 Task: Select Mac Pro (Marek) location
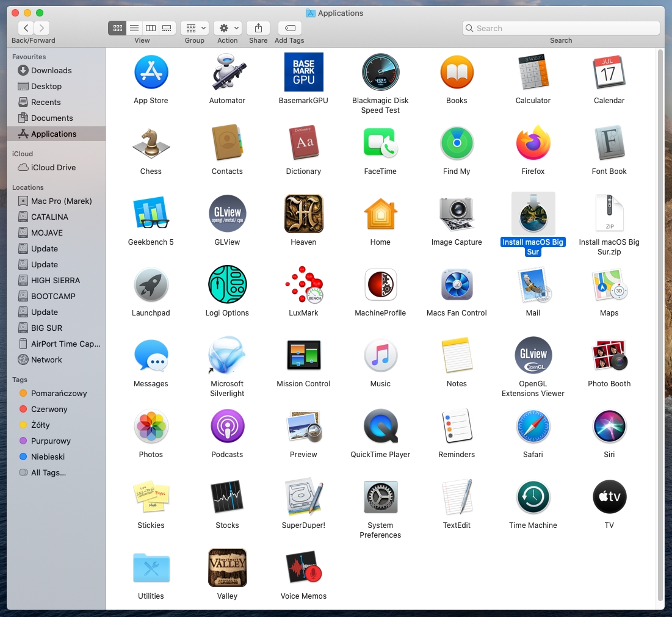coord(57,201)
